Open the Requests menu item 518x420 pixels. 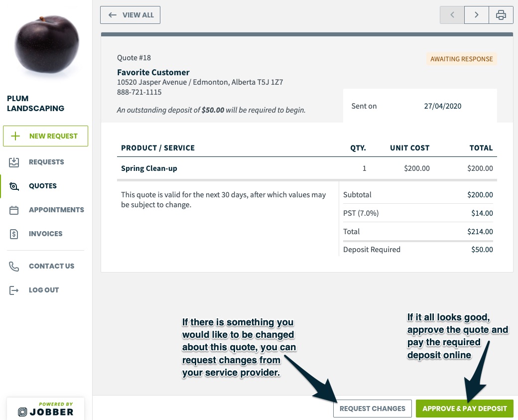[46, 162]
